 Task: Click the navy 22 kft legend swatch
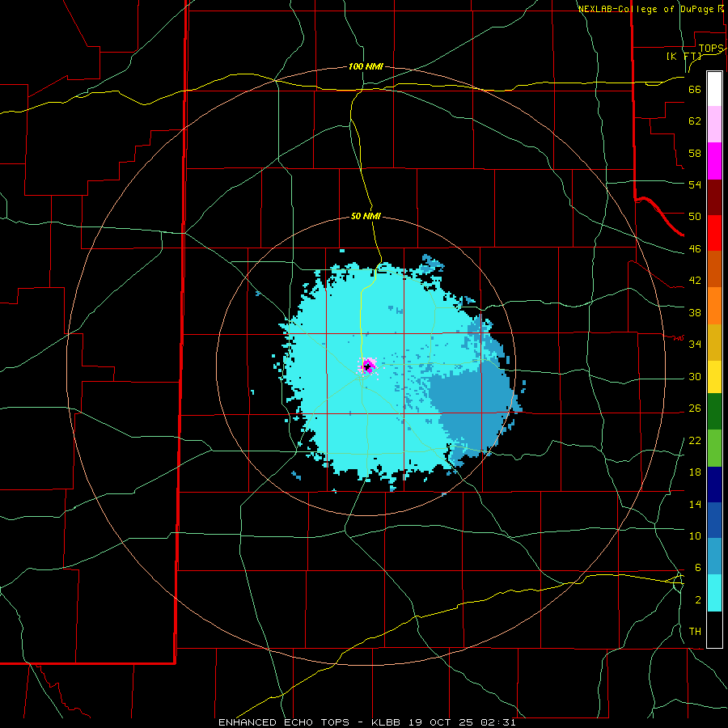click(x=714, y=485)
